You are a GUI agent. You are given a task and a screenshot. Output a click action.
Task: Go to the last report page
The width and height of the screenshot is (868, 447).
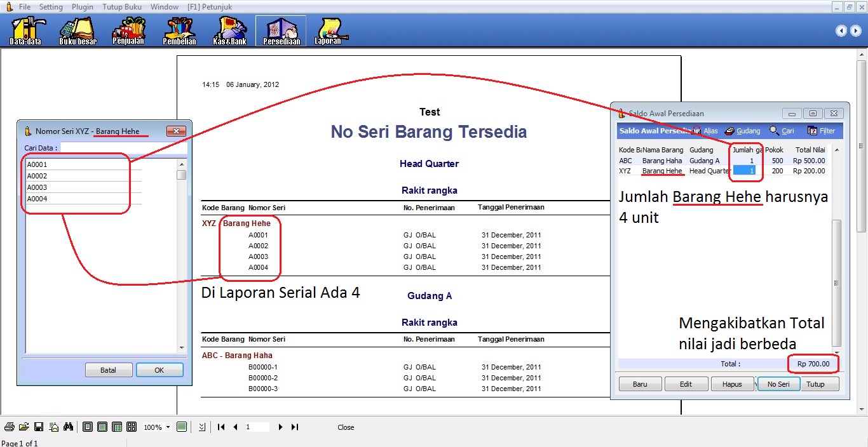point(295,427)
